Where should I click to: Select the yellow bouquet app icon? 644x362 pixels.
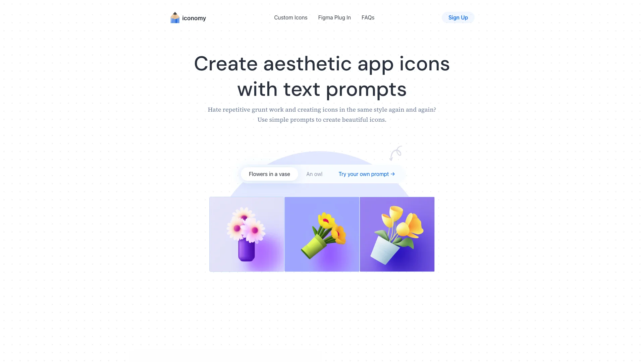pyautogui.click(x=322, y=234)
